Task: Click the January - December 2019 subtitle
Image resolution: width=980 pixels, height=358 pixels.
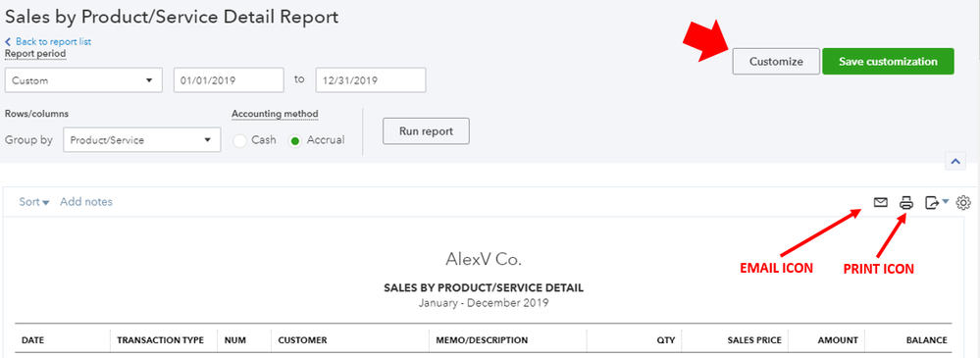Action: point(483,303)
